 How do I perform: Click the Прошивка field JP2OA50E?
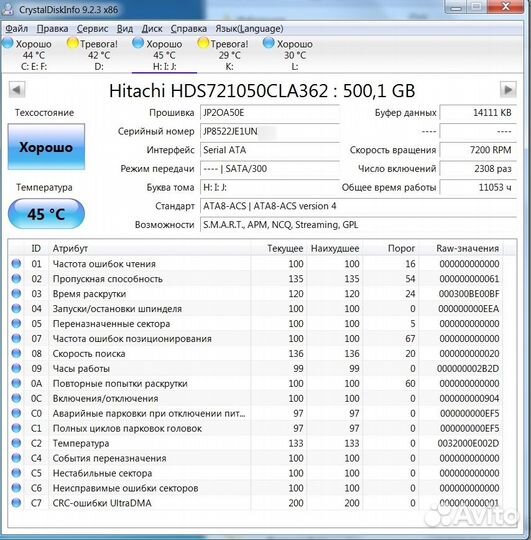coord(270,113)
